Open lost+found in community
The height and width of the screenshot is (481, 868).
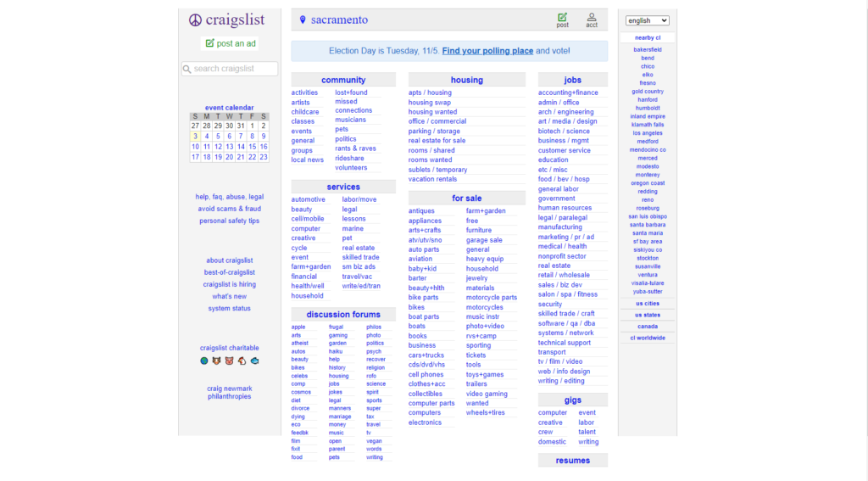coord(351,92)
